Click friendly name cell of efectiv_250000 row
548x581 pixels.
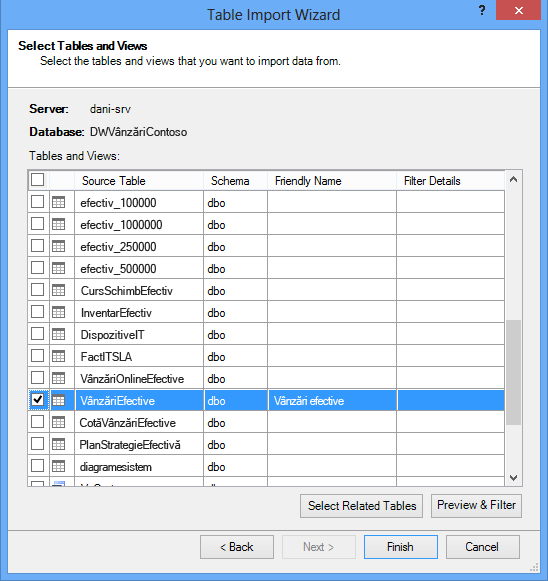point(332,246)
